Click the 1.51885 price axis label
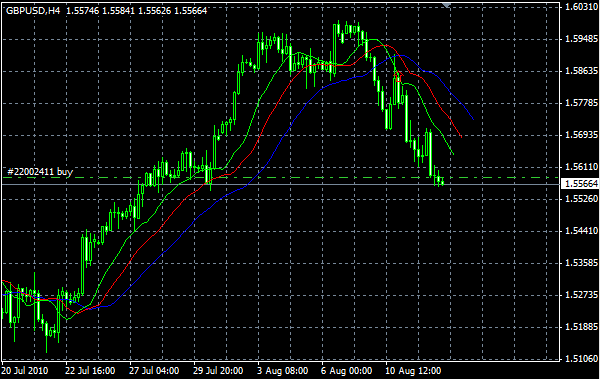Viewport: 601px width, 379px height. [581, 327]
